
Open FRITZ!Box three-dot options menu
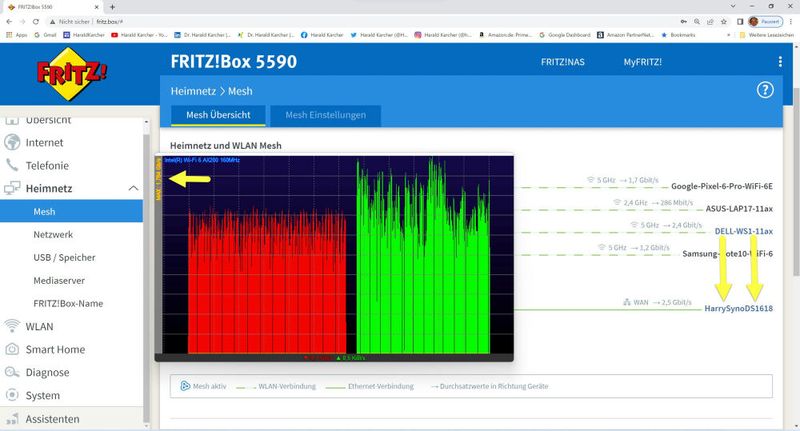(780, 62)
